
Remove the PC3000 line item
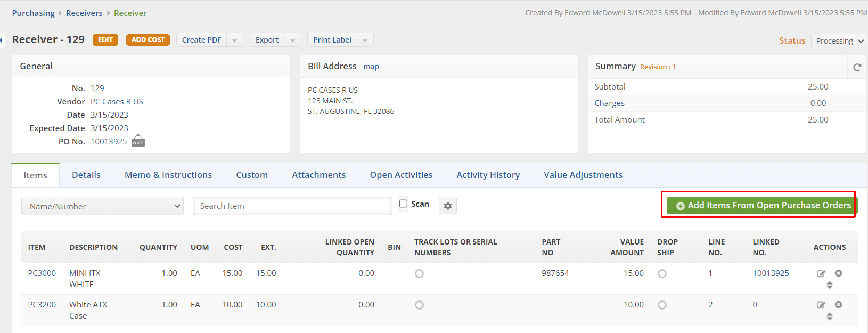(838, 273)
